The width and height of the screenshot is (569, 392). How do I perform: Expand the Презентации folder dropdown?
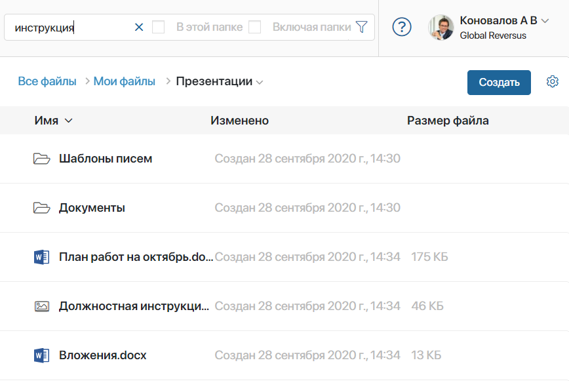(x=259, y=83)
